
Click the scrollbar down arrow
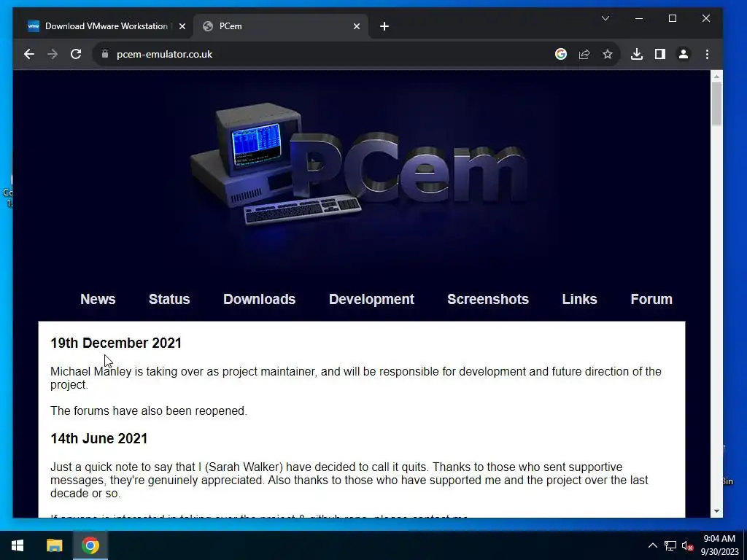pos(716,511)
